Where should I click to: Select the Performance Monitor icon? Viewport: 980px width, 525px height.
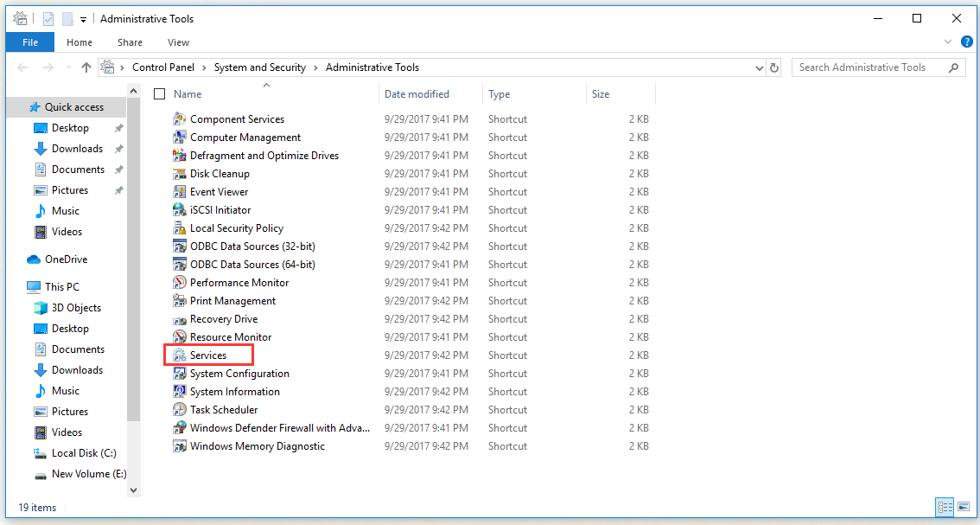180,282
